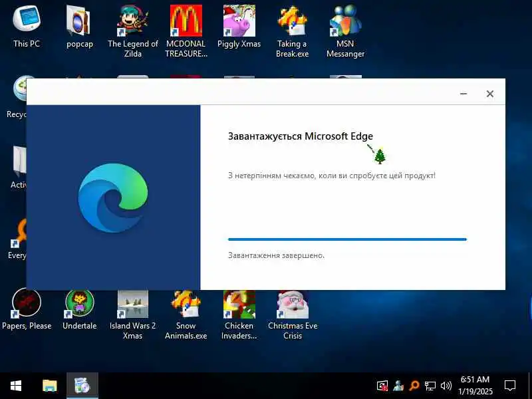Launch Chicken Invaders shortcut

click(239, 314)
